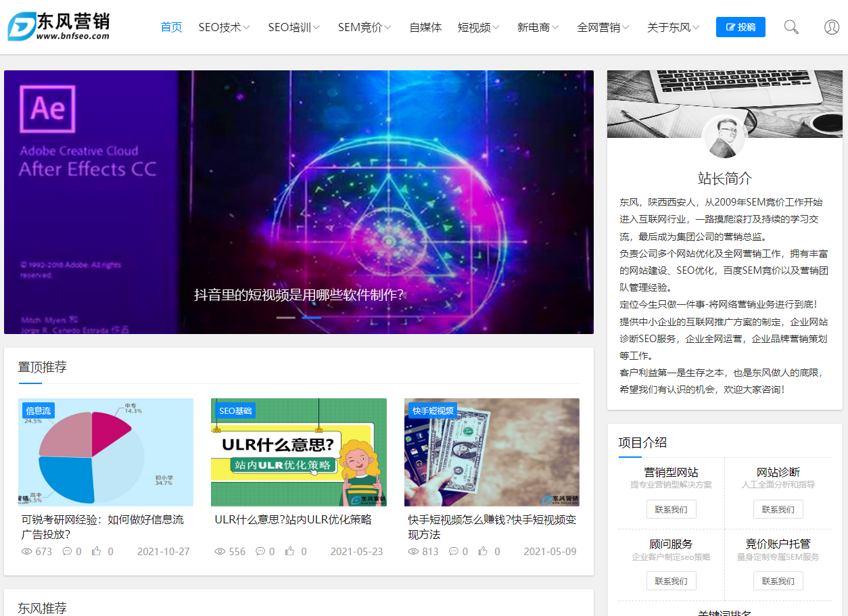Screen dimensions: 848x616
Task: Click the date 2021-05-09
Action: (x=550, y=552)
